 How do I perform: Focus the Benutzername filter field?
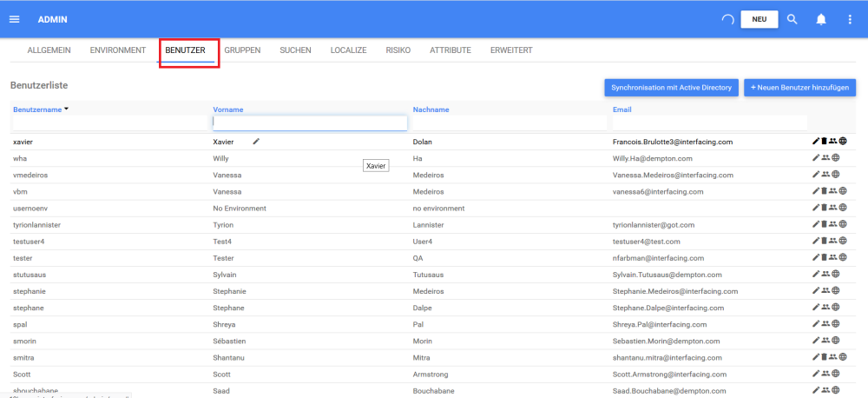click(109, 123)
